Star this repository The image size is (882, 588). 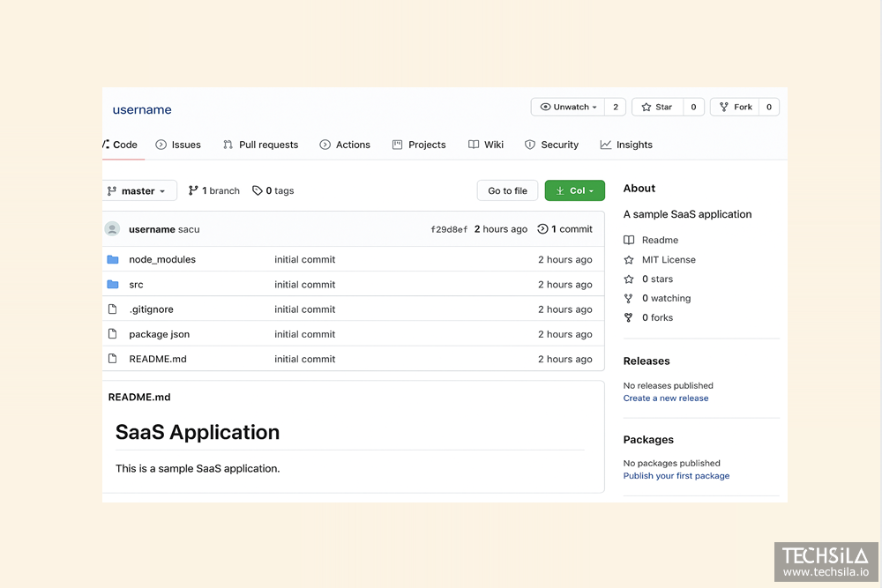(x=657, y=108)
